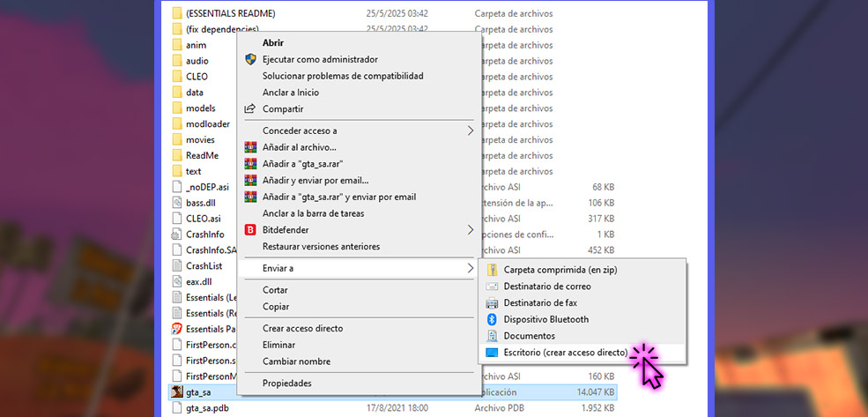Click the folder icon next to audio
This screenshot has height=417, width=868.
176,61
